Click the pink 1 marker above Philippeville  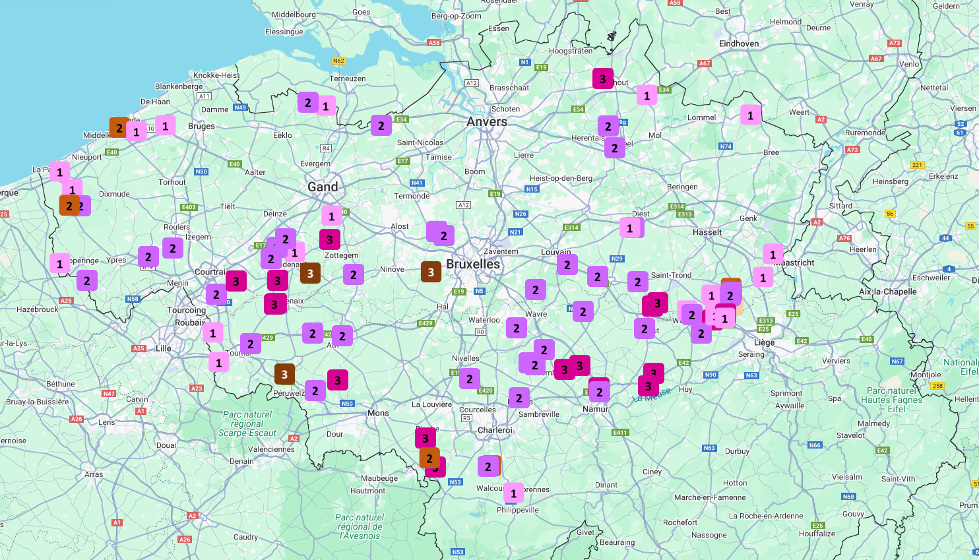513,493
